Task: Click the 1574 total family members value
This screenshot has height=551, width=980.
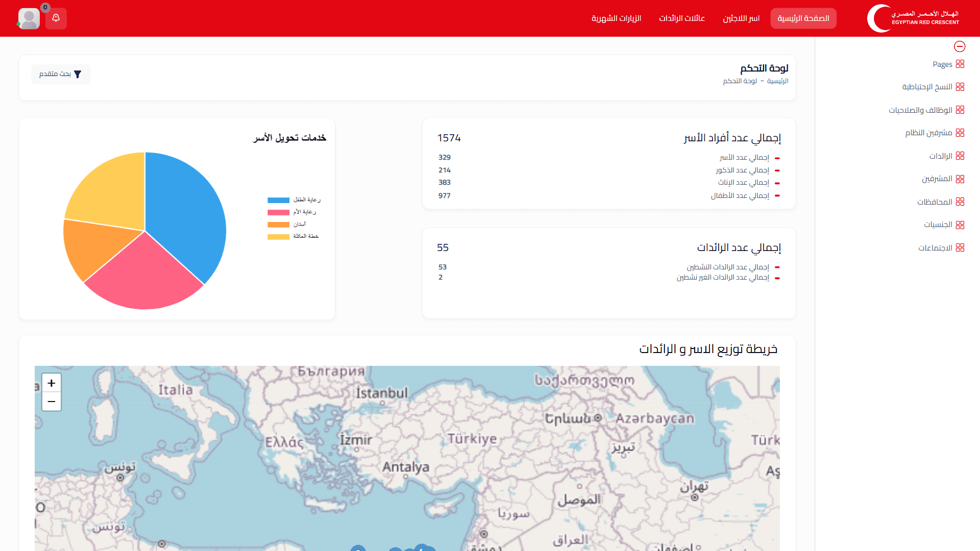Action: click(x=449, y=138)
